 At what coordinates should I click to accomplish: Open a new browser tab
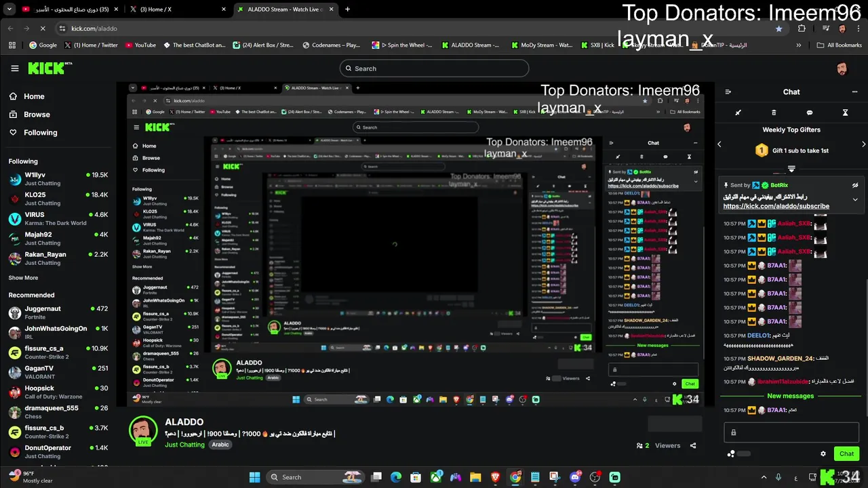click(348, 9)
